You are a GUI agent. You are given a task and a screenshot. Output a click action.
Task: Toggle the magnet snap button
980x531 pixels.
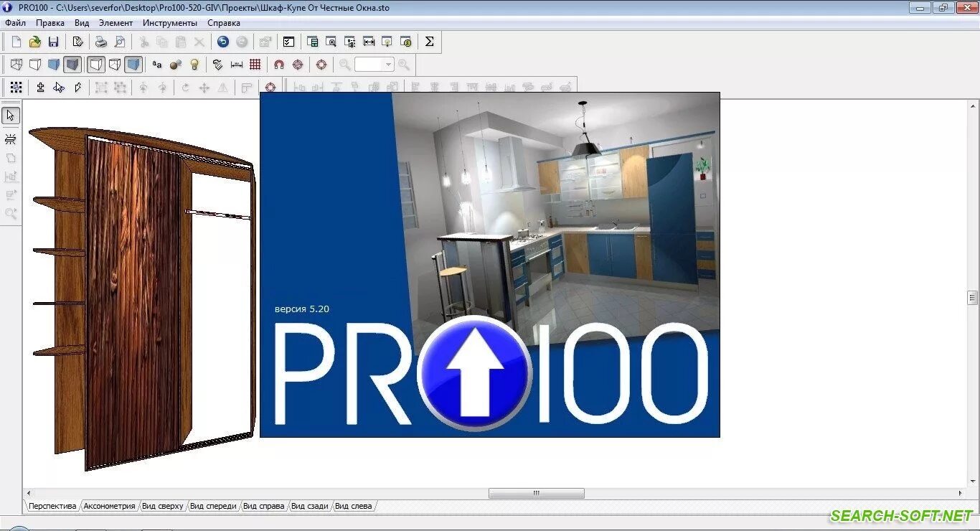point(279,65)
